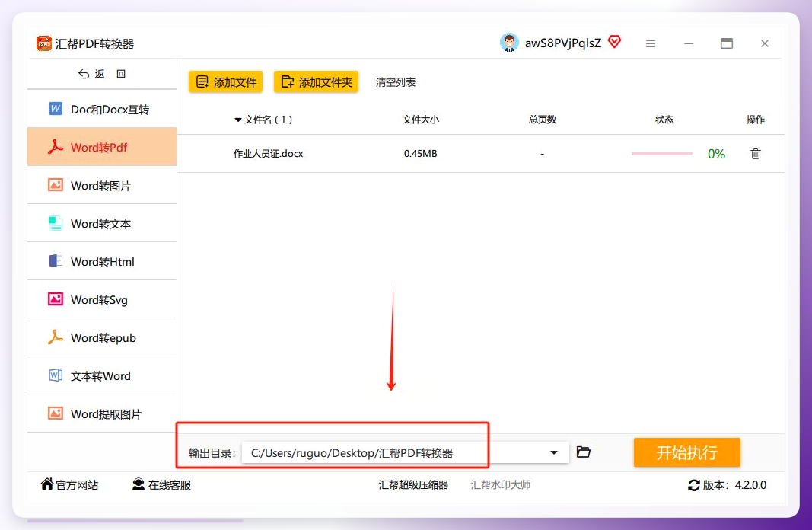Click the Word提取图片 image icon
The width and height of the screenshot is (812, 530).
click(56, 413)
